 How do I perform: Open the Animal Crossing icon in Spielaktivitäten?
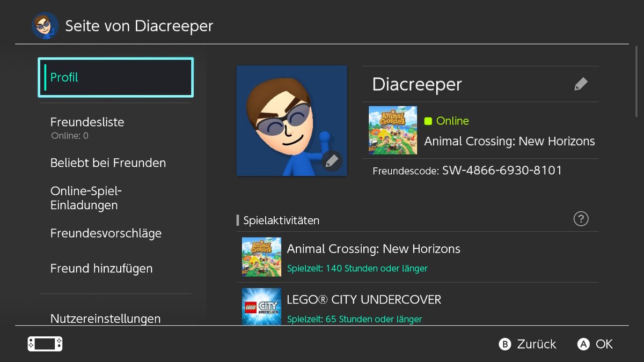click(x=261, y=257)
